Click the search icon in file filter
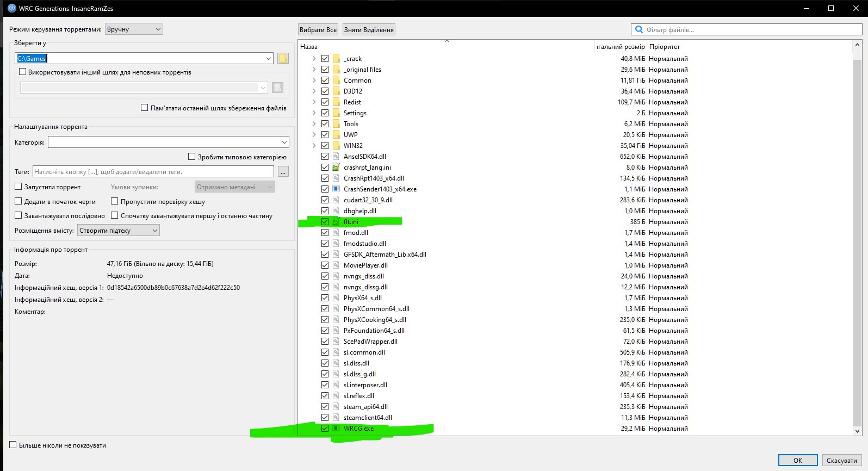The width and height of the screenshot is (868, 471). click(639, 30)
